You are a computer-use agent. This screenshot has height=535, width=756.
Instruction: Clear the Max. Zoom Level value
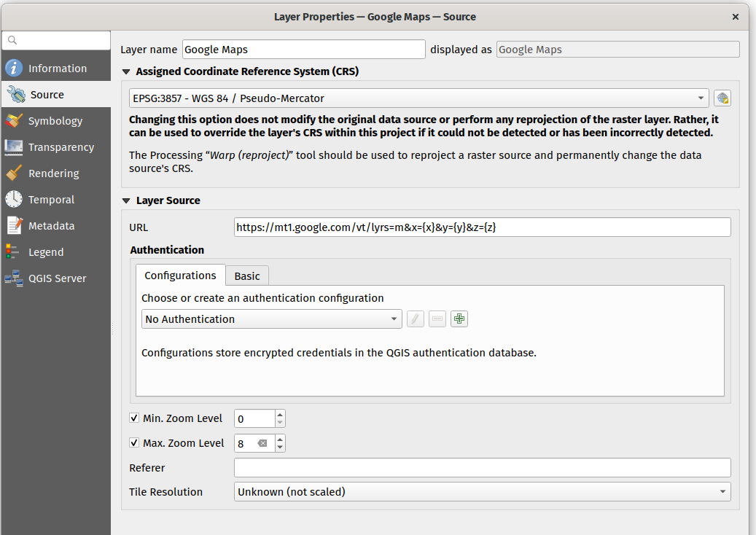click(262, 443)
